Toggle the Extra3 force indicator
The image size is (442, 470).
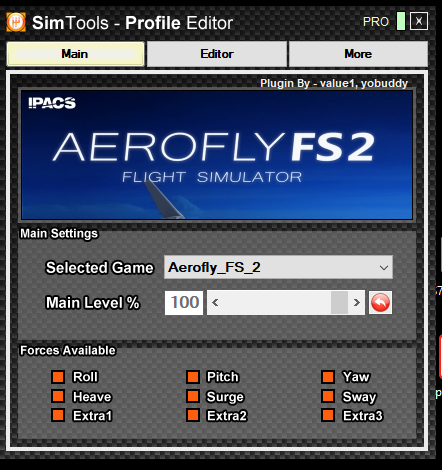328,416
